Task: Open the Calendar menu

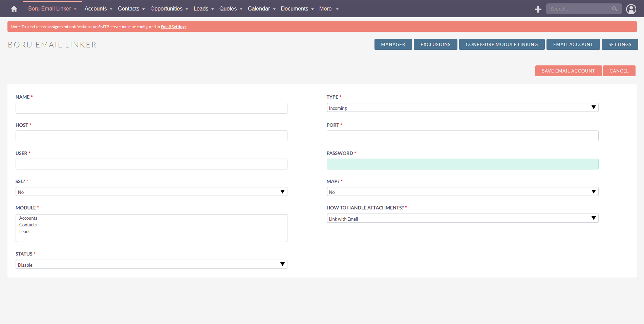Action: (x=261, y=9)
